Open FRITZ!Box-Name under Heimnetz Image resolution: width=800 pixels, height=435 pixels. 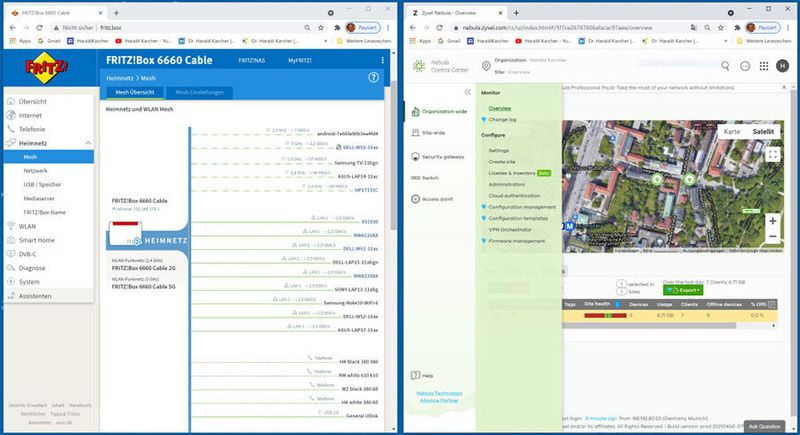pos(44,212)
